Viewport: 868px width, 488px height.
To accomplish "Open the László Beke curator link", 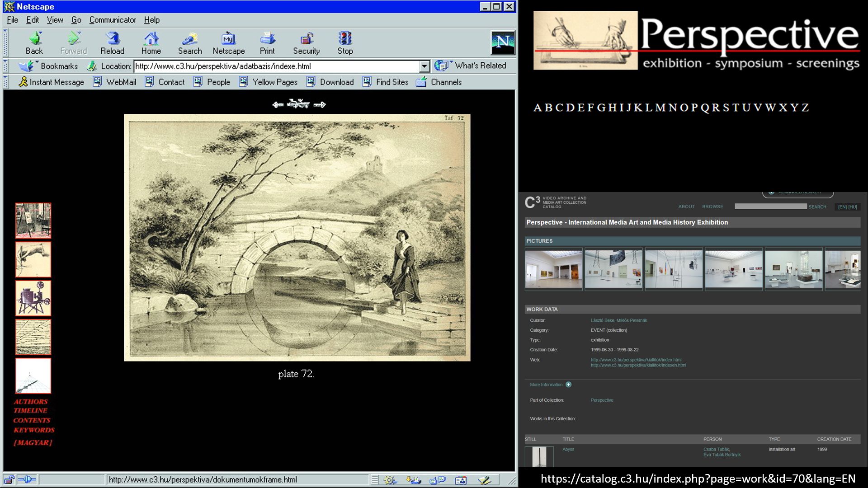I will pyautogui.click(x=602, y=320).
